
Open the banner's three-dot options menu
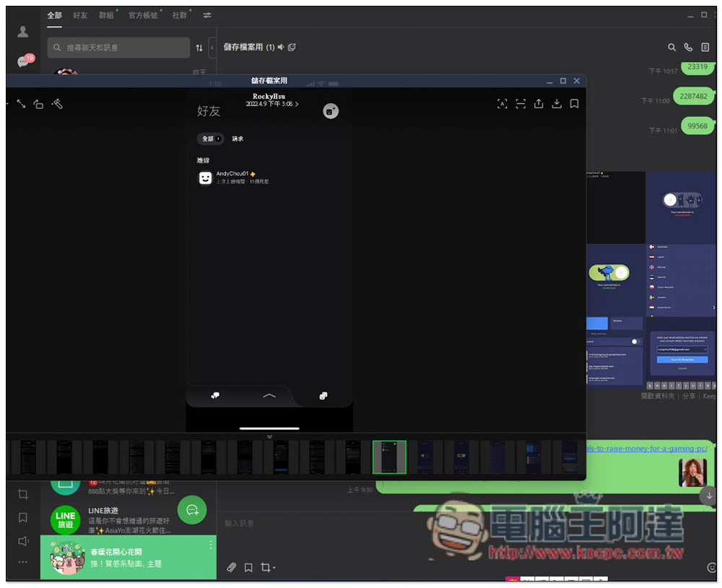pyautogui.click(x=210, y=545)
